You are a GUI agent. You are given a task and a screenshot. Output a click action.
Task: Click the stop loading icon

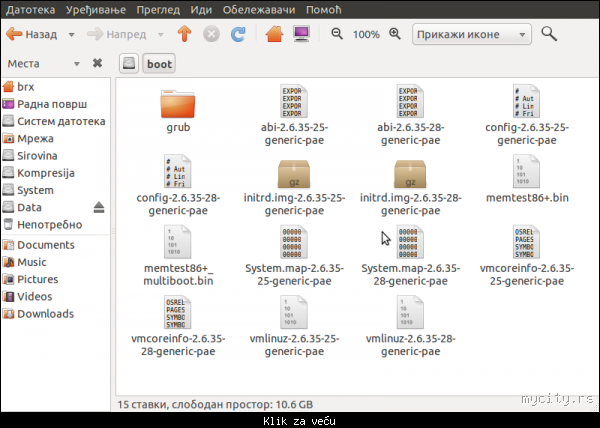tap(211, 34)
